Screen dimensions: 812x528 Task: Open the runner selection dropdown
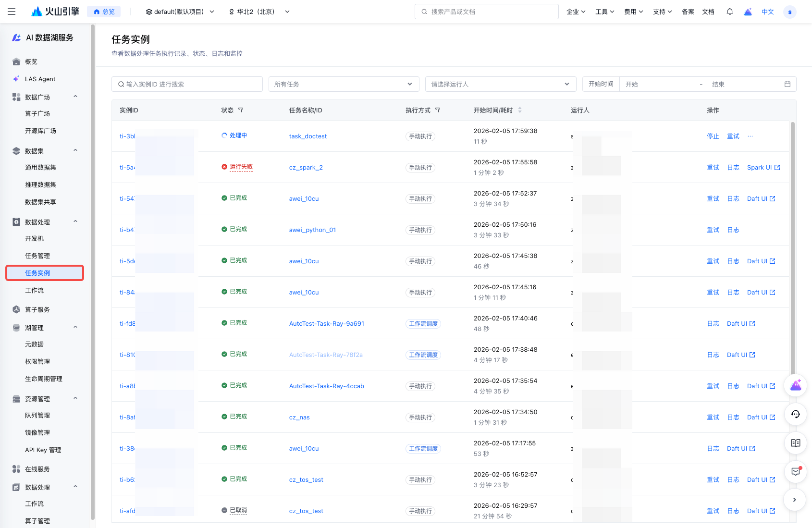click(500, 84)
